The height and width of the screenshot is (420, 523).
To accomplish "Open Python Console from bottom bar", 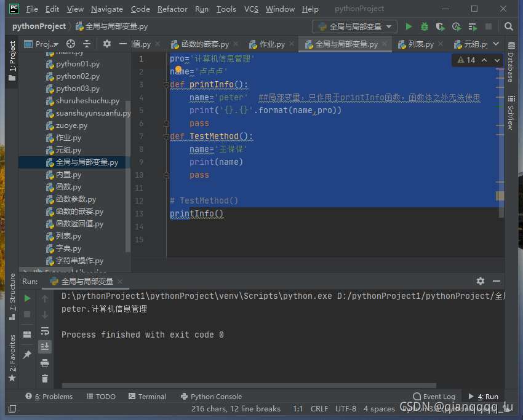I will tap(211, 397).
